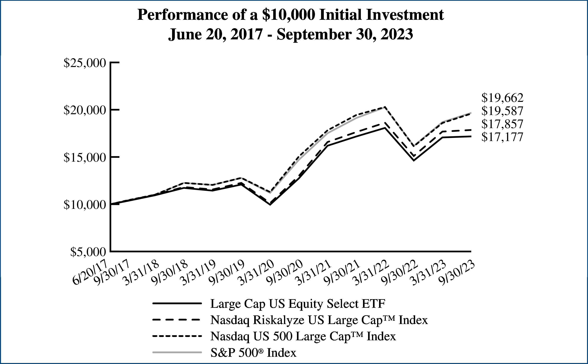Select the $19,662 ending value label
Screen dimensions: 588x364
click(502, 98)
